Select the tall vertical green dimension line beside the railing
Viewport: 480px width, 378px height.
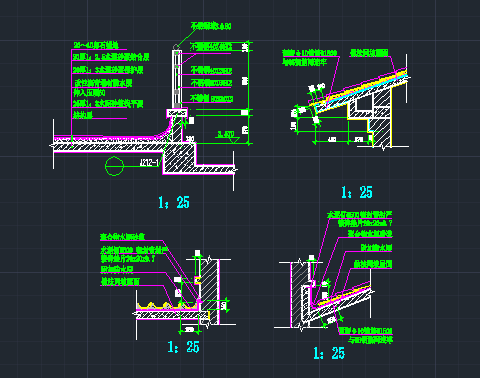pyautogui.click(x=249, y=93)
